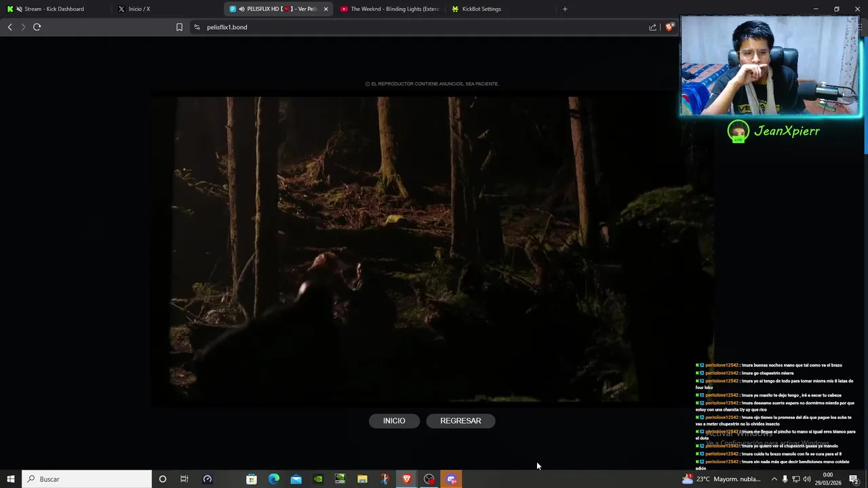Open the volume tray icon
The width and height of the screenshot is (868, 488).
tap(807, 479)
